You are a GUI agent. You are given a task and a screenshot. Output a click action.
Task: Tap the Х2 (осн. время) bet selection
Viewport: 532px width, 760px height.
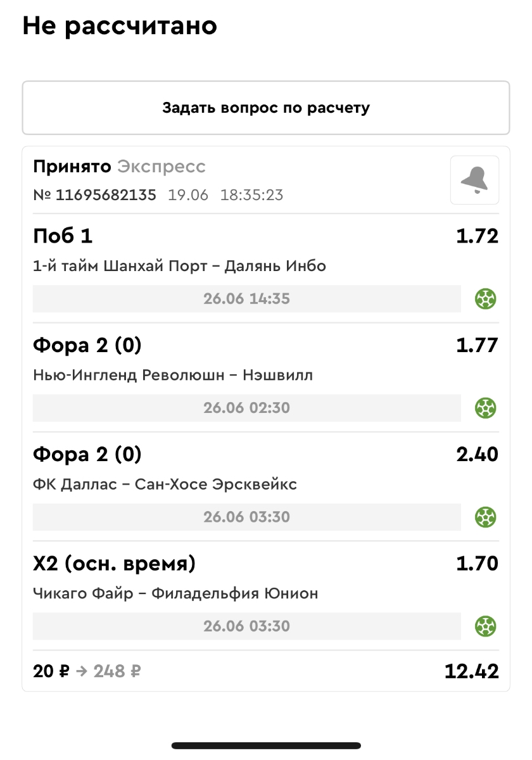tap(114, 564)
